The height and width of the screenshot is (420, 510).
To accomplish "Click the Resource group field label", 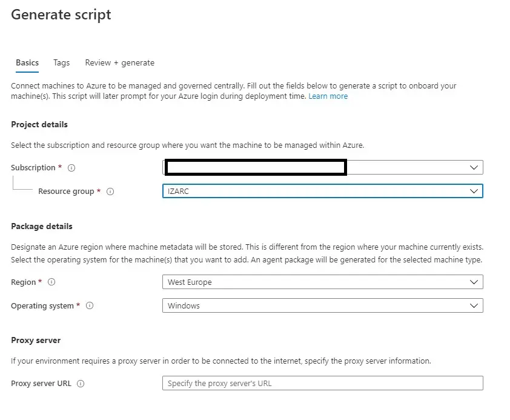I will (x=66, y=192).
